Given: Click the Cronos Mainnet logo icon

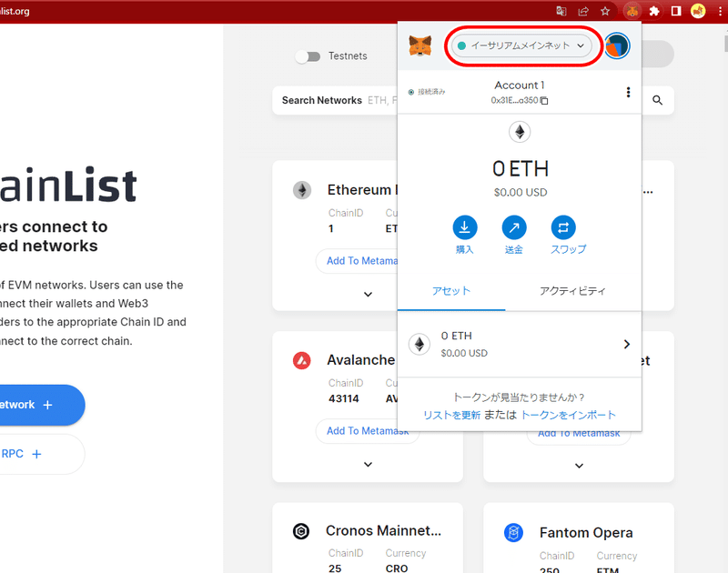Looking at the screenshot, I should coord(301,531).
